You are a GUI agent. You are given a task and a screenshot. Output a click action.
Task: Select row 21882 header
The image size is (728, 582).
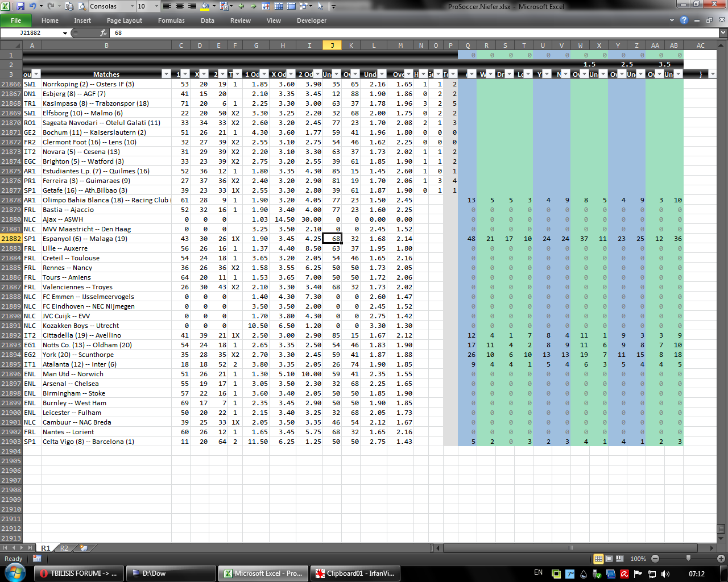[x=11, y=239]
